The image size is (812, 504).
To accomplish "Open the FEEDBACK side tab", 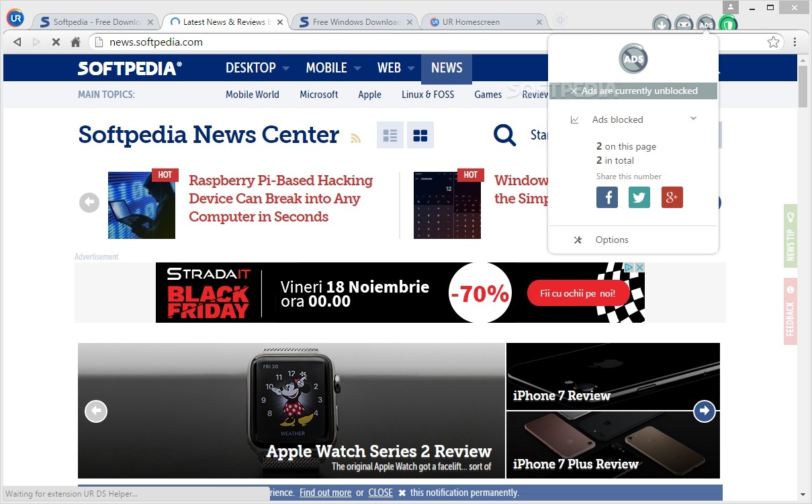I will (791, 311).
